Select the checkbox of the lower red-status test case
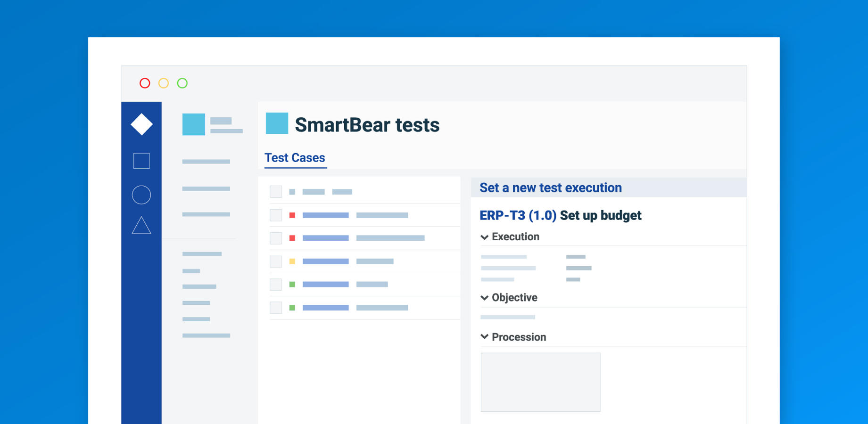The height and width of the screenshot is (424, 868). [276, 238]
